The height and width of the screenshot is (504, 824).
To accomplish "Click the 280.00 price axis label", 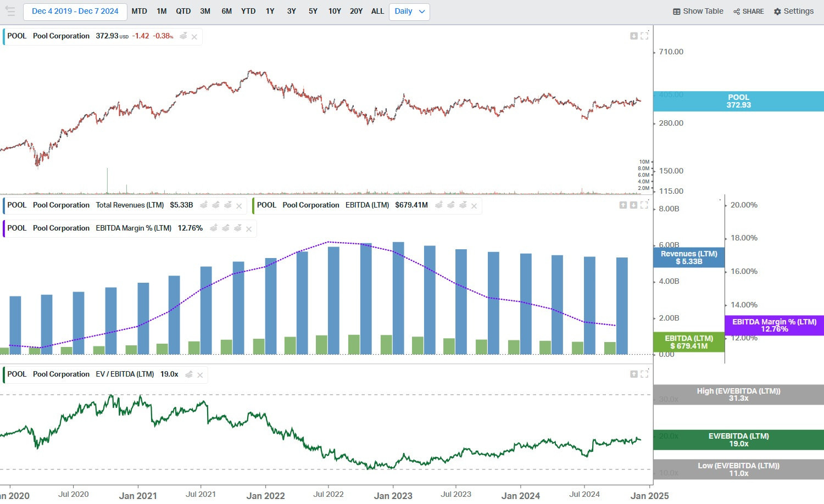I will click(671, 123).
